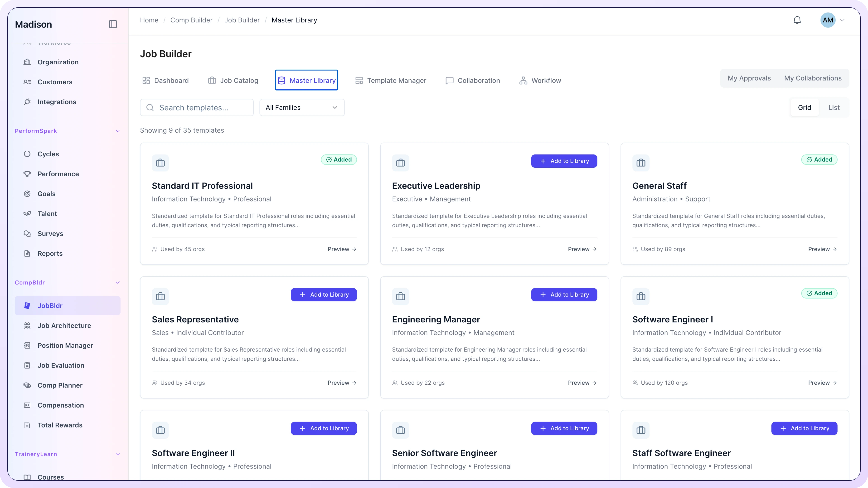Add Sales Representative to library
This screenshot has height=488, width=868.
pyautogui.click(x=323, y=295)
